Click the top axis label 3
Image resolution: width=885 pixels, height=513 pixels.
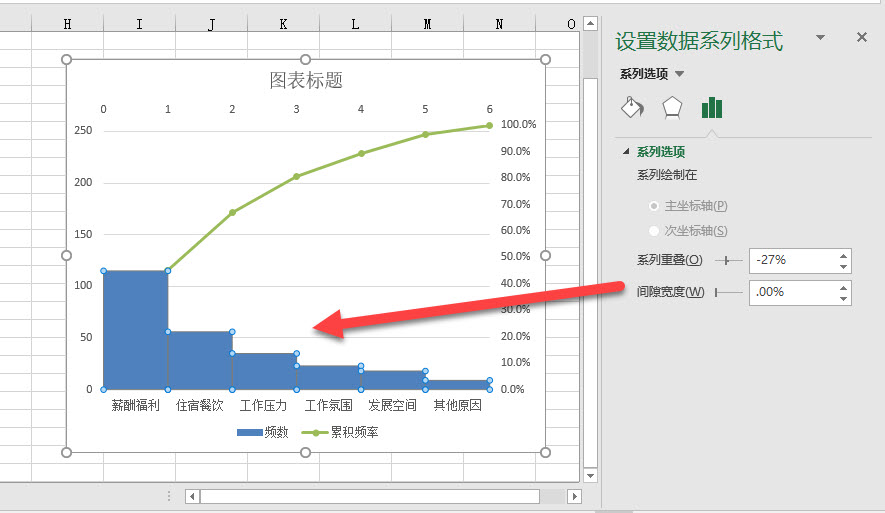click(x=296, y=109)
